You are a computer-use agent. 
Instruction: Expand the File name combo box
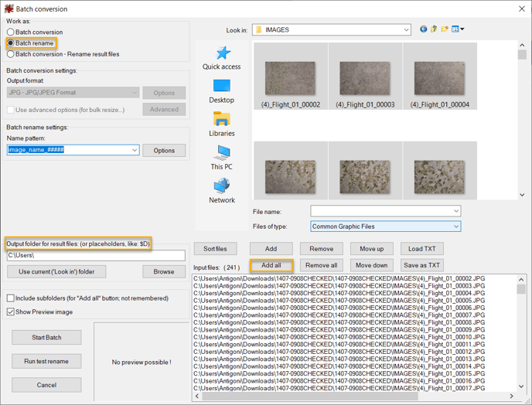(456, 211)
